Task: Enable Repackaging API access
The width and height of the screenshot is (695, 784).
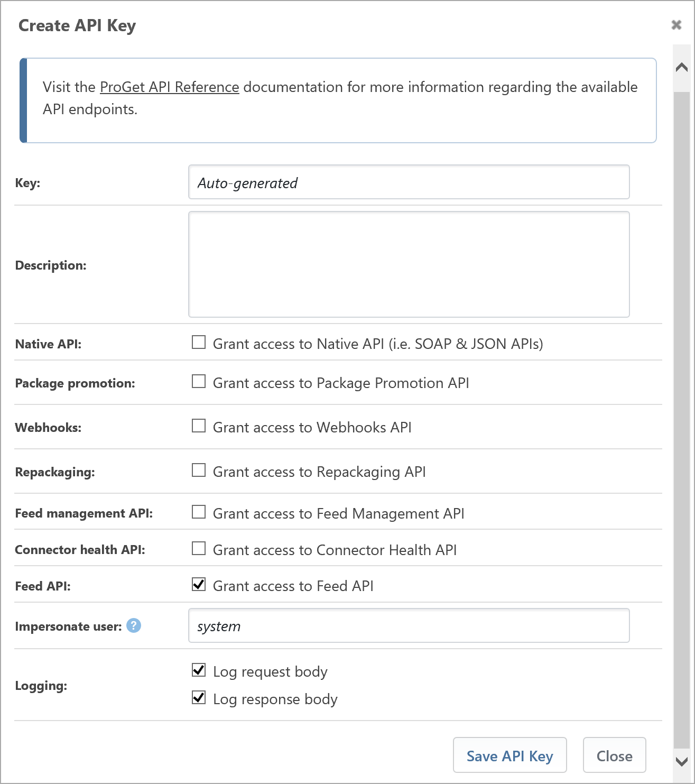Action: tap(199, 470)
